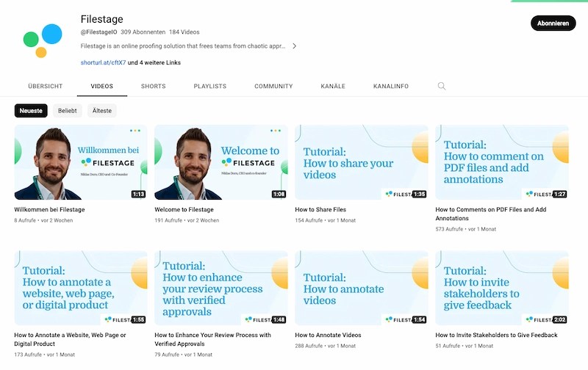Click the 'Welcome to Filestage' video title
This screenshot has height=370, width=588.
point(184,210)
